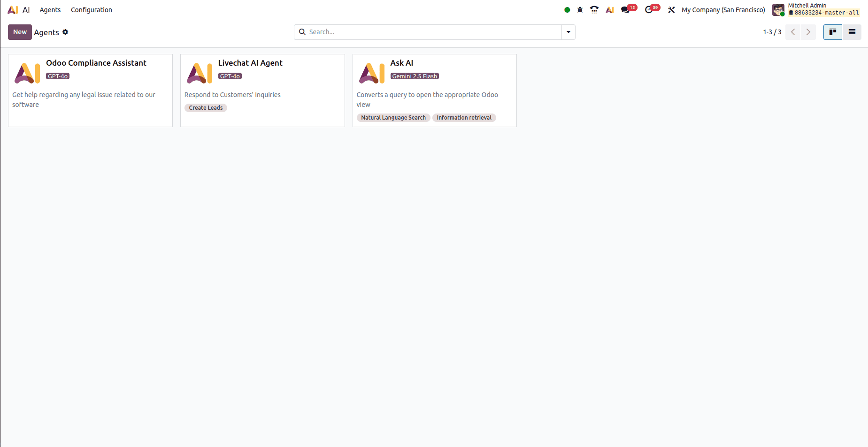Click the 1-3 / 3 pager counter
The image size is (868, 447).
[x=772, y=32]
